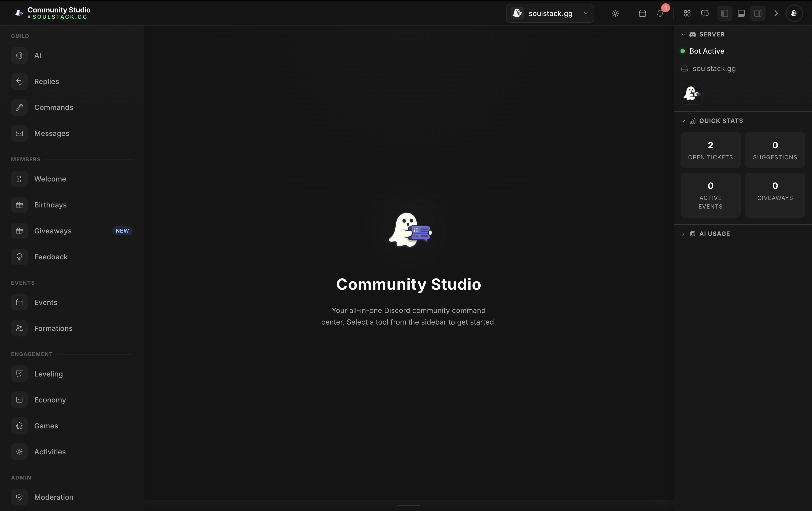Image resolution: width=812 pixels, height=511 pixels.
Task: Open Feedback section
Action: click(x=72, y=257)
